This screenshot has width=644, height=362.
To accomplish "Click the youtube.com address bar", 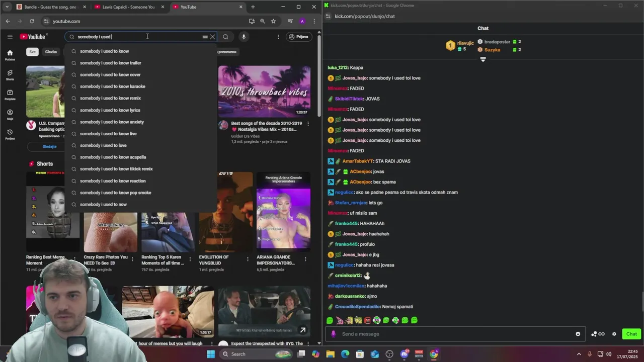I will pos(146,21).
